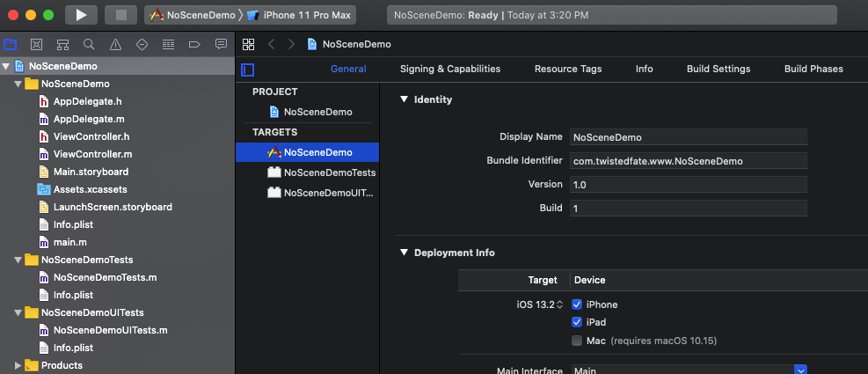
Task: Open Info.plist under NoSceneDemo folder
Action: point(73,224)
